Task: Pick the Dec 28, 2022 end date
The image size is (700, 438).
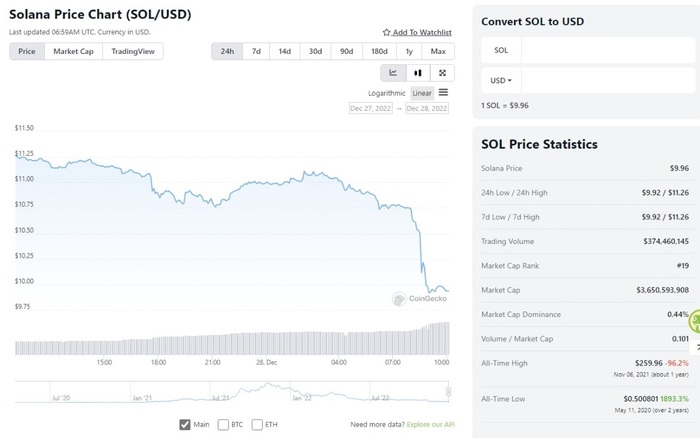Action: click(427, 108)
